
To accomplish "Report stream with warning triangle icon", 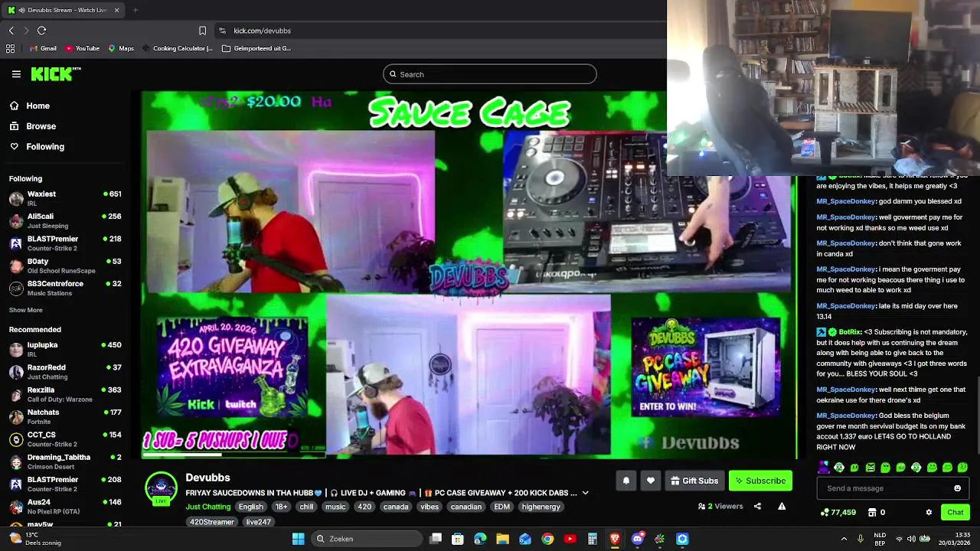I will coord(782,506).
